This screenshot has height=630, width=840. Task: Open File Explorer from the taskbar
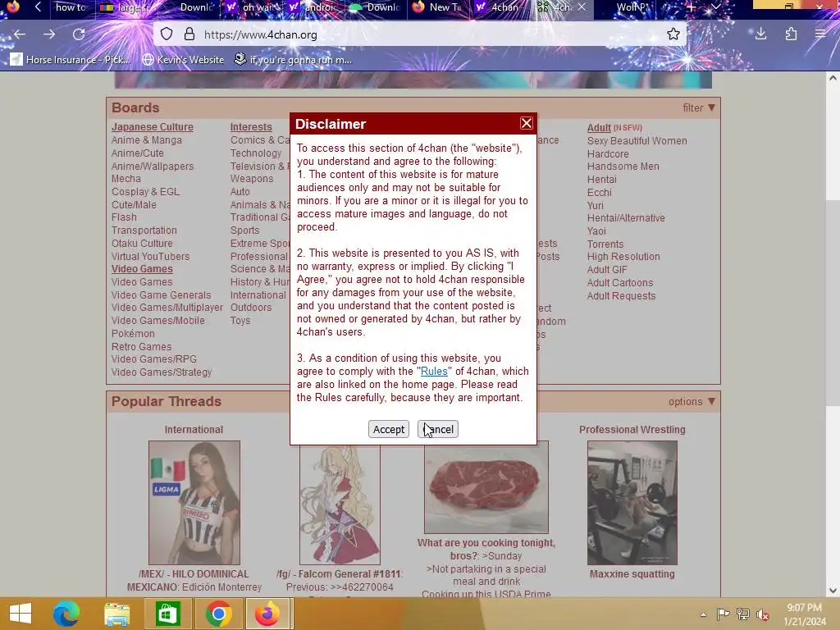[116, 614]
